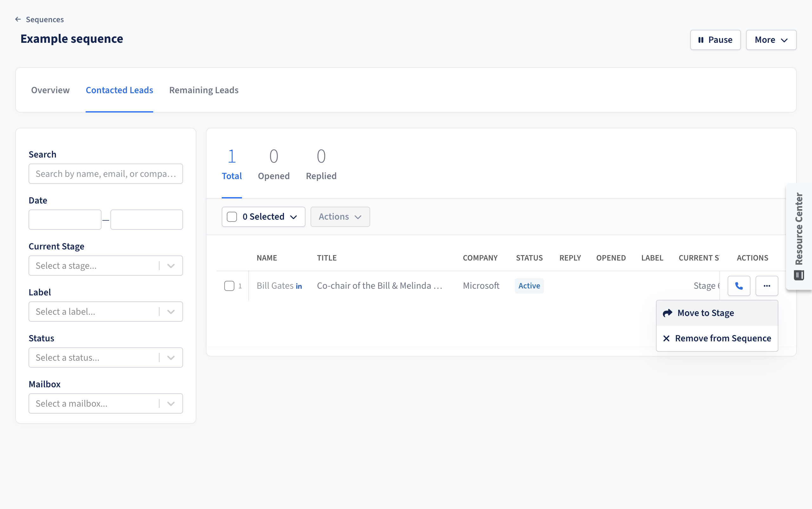
Task: Click the LABEL column header
Action: (x=652, y=258)
